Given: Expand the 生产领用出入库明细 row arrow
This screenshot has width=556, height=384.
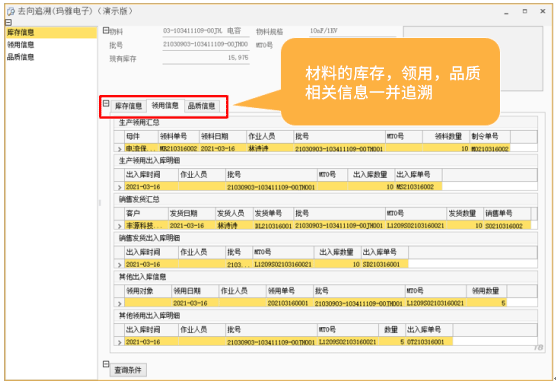Looking at the screenshot, I should [x=119, y=187].
